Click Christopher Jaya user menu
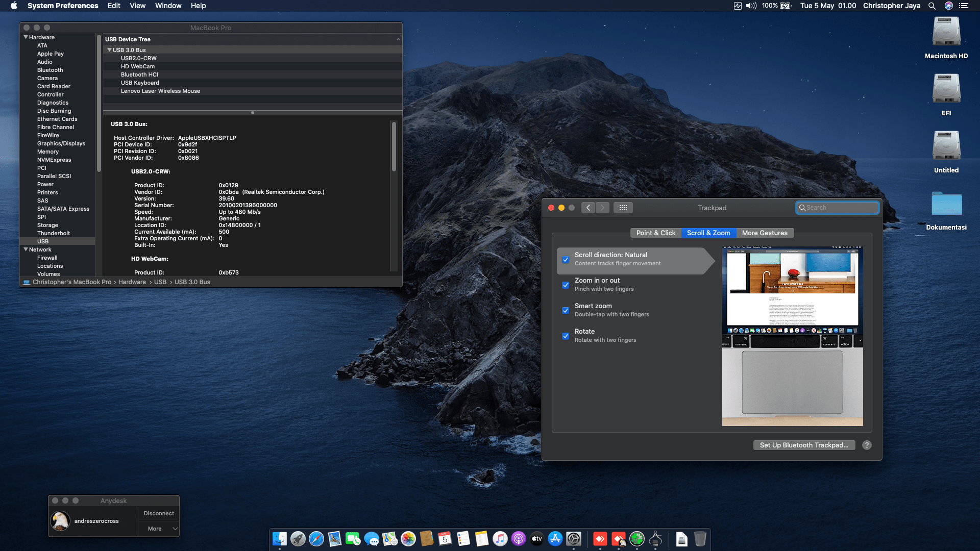The image size is (980, 551). point(891,6)
